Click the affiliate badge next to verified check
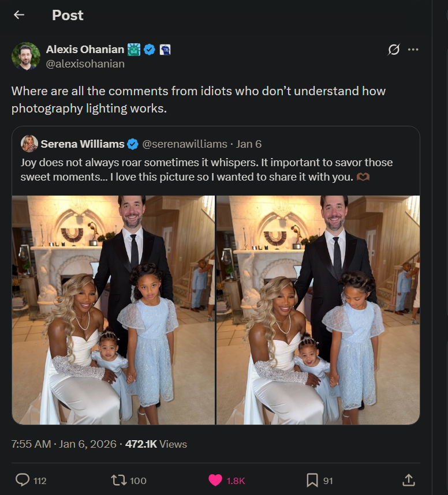The height and width of the screenshot is (495, 448). click(x=165, y=50)
